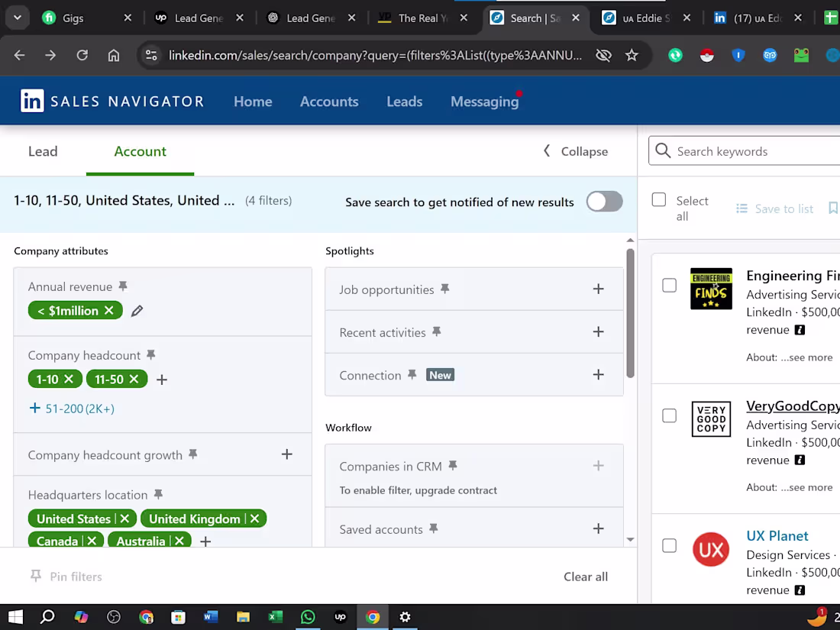Edit the Annual revenue filter with pencil icon
The image size is (840, 630).
(137, 311)
